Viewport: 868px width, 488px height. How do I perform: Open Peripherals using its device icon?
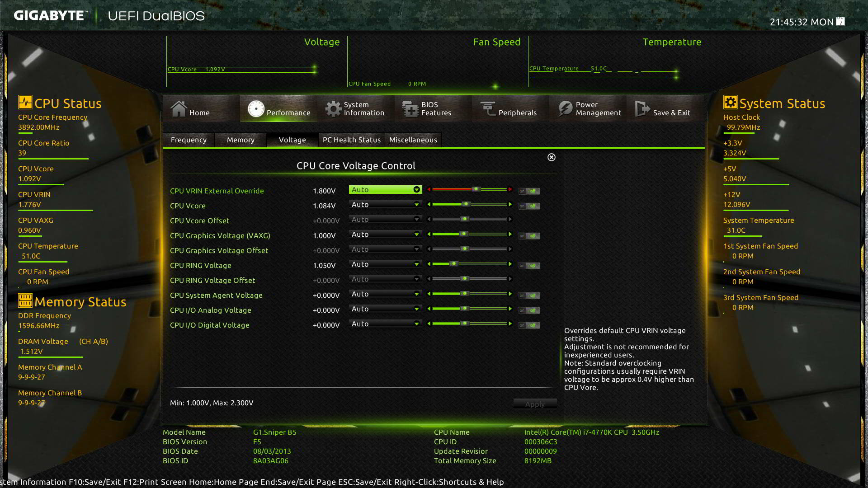488,109
